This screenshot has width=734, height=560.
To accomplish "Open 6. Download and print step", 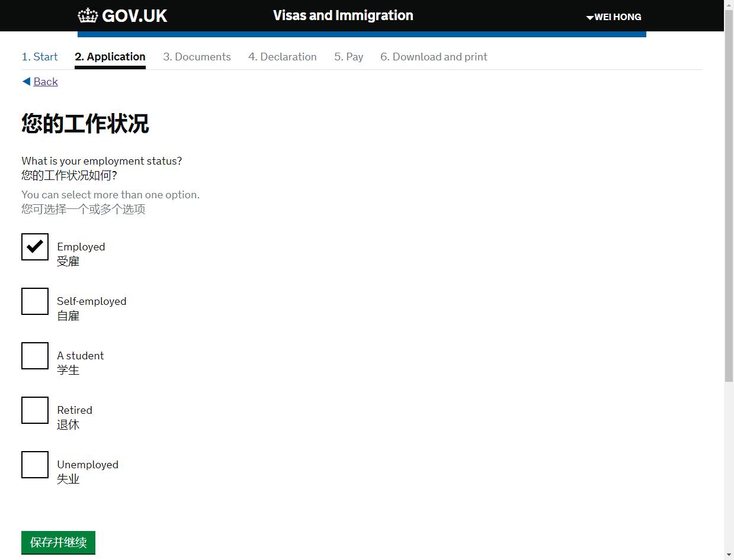I will tap(434, 57).
